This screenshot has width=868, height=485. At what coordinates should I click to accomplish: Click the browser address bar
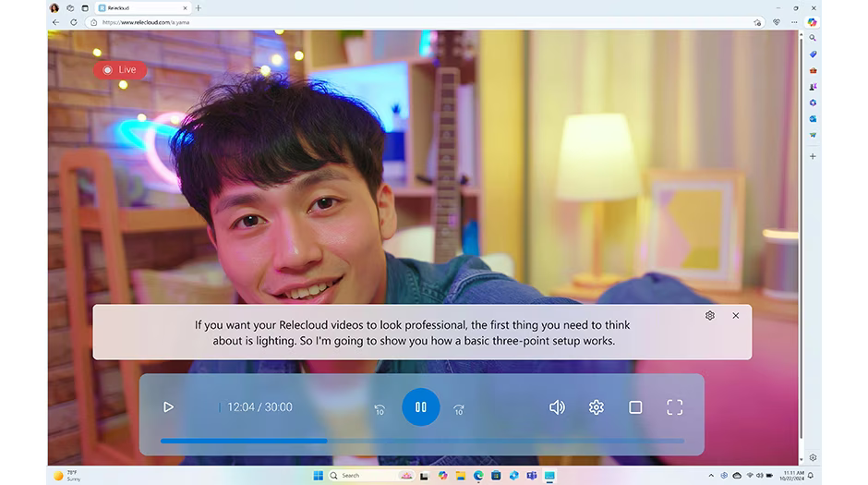pos(416,22)
